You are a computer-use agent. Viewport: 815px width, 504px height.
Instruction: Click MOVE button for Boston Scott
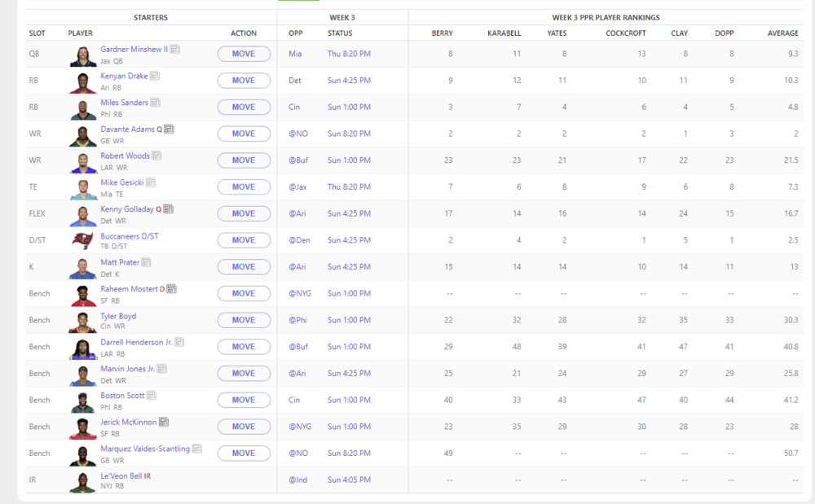click(x=244, y=401)
